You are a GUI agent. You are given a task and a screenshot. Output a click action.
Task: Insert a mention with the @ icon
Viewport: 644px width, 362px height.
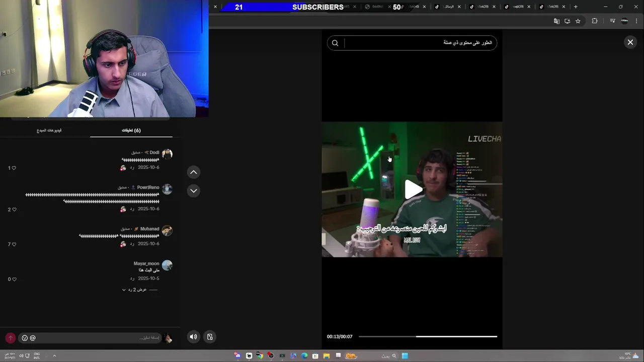point(33,338)
